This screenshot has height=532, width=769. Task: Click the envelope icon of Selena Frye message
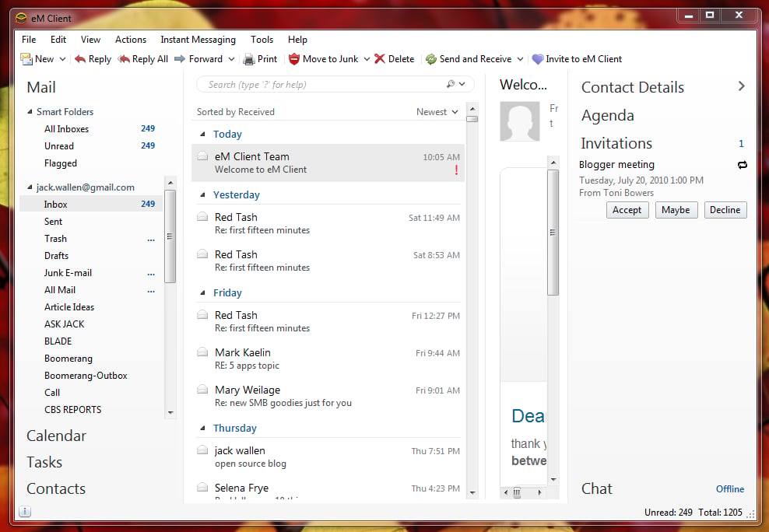[x=202, y=488]
